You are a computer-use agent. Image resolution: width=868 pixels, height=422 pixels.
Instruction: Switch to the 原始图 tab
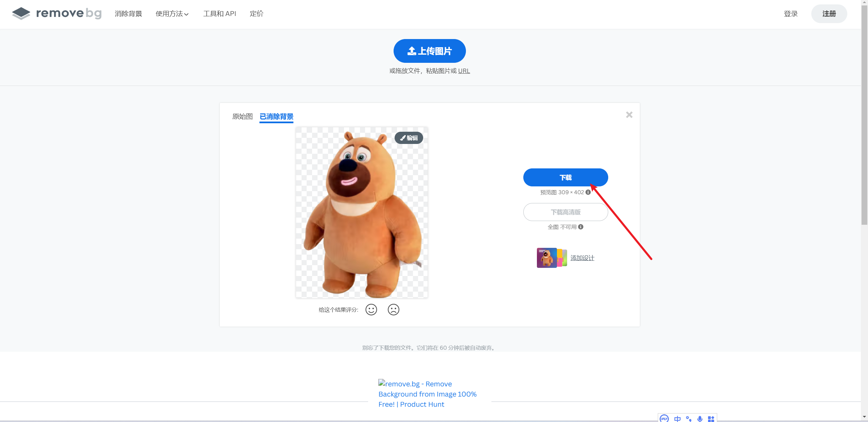[242, 116]
